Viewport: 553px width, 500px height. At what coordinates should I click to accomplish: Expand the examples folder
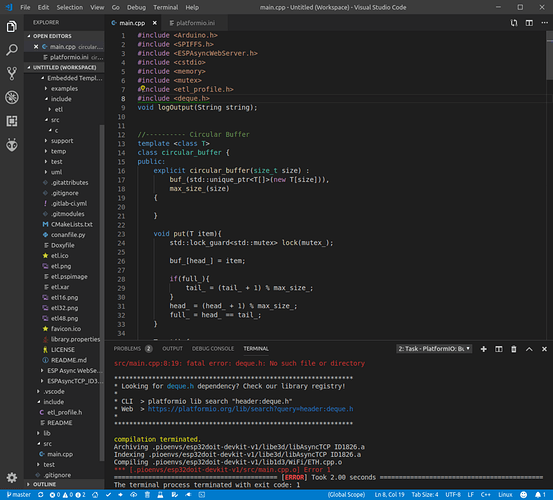tap(65, 89)
